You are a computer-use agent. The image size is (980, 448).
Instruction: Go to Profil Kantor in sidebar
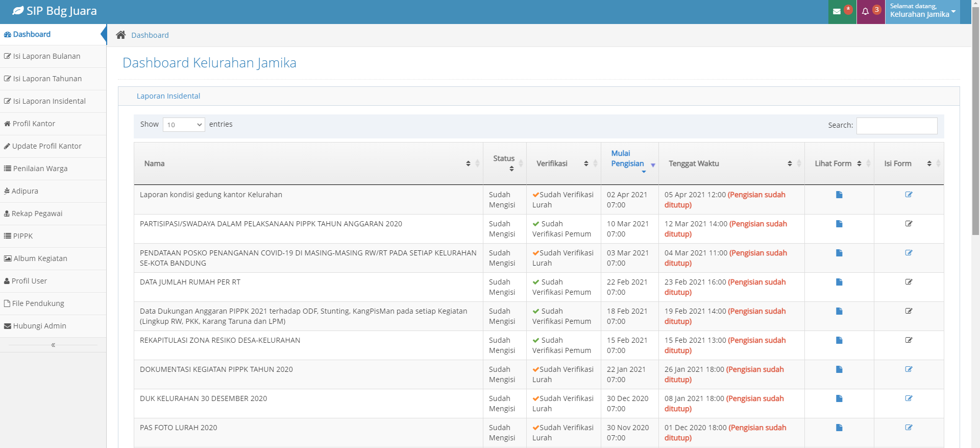click(x=53, y=124)
